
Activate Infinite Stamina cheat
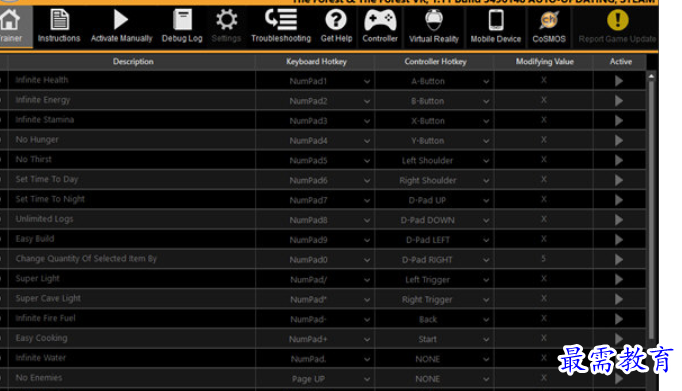click(619, 120)
